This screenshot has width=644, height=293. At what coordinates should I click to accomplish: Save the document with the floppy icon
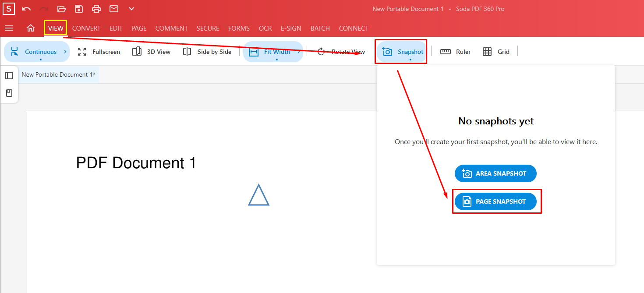pyautogui.click(x=79, y=9)
